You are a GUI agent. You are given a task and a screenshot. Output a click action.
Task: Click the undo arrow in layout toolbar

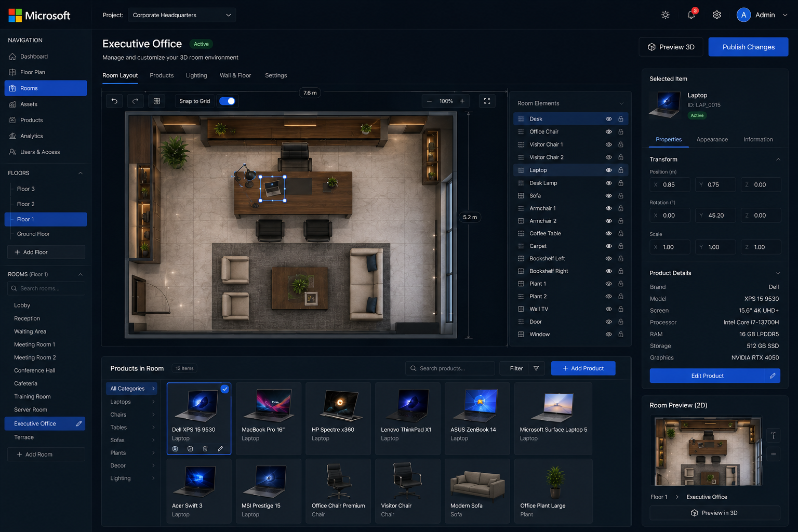pyautogui.click(x=114, y=101)
